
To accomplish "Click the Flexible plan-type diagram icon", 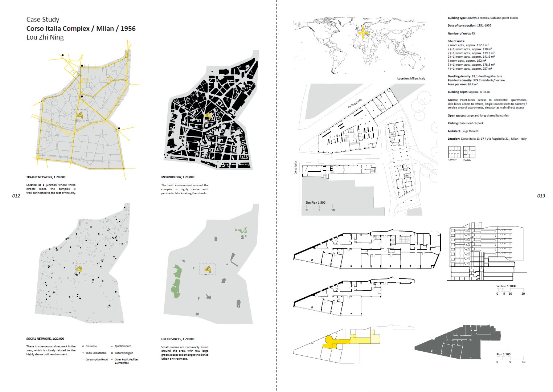I will [469, 152].
